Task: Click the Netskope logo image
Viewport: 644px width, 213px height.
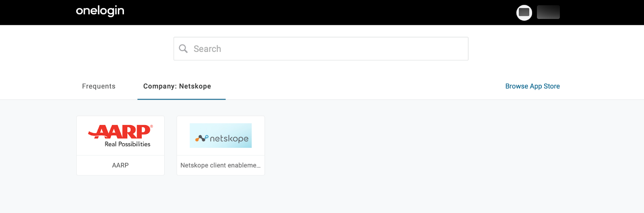Action: coord(221,136)
